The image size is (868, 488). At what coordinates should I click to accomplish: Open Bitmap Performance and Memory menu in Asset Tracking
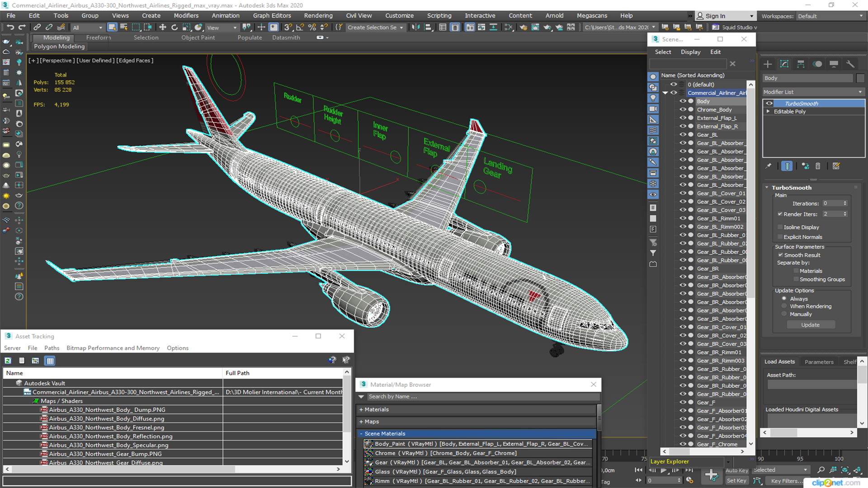point(113,348)
